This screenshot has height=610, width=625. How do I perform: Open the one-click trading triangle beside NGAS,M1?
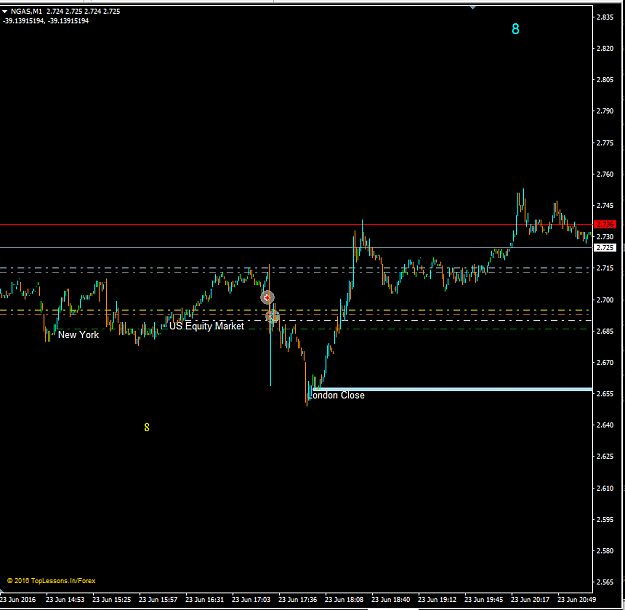coord(5,12)
